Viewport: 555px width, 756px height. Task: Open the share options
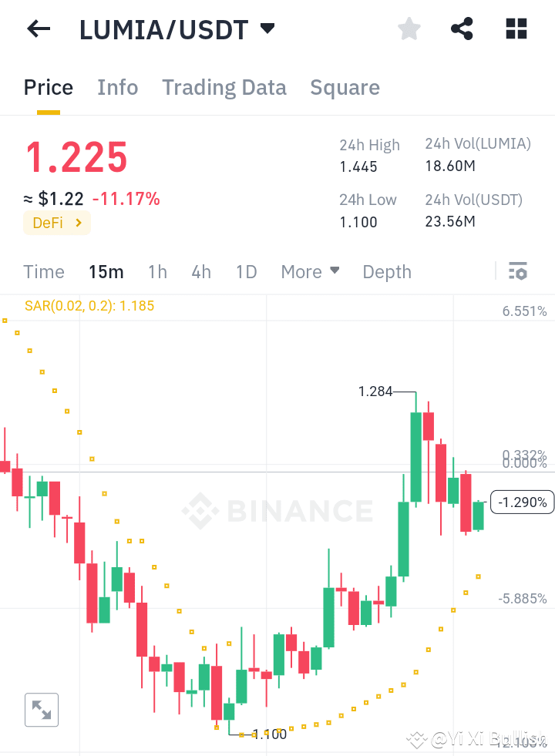(x=462, y=29)
